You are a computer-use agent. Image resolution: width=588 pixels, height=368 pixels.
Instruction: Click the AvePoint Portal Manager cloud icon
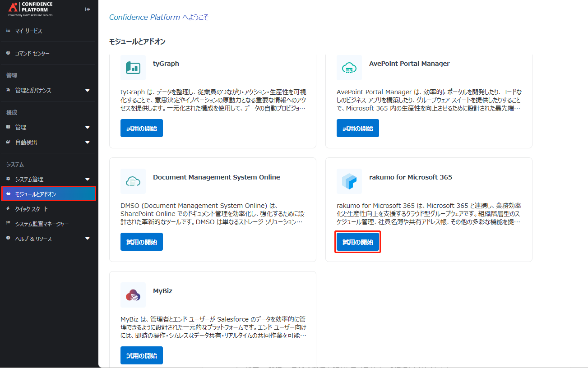pos(349,68)
